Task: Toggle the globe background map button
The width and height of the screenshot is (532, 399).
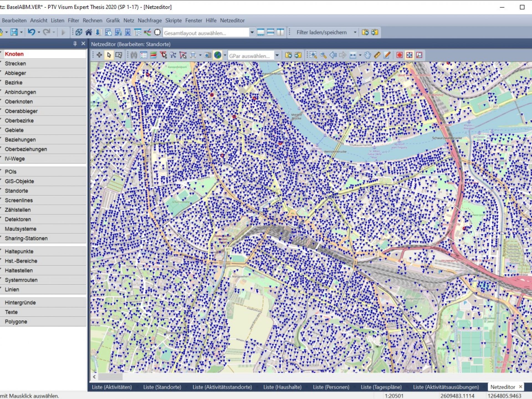Action: coord(218,55)
